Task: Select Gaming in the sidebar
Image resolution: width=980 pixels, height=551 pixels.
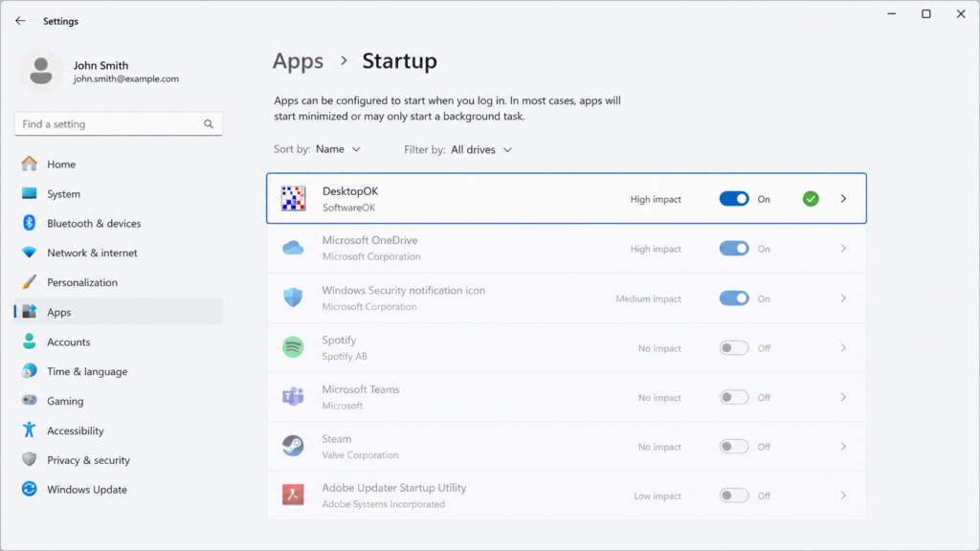Action: pyautogui.click(x=118, y=401)
